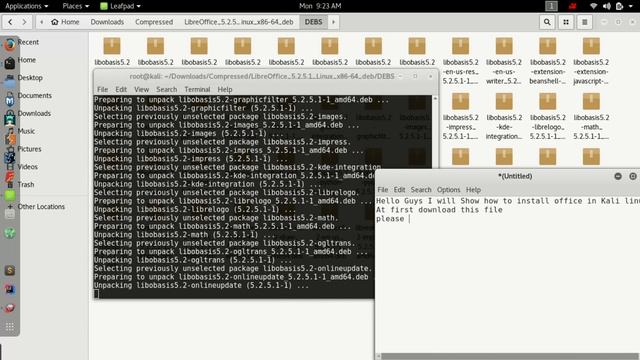Launch the terminal icon in the dock
The height and width of the screenshot is (360, 640).
(x=10, y=63)
